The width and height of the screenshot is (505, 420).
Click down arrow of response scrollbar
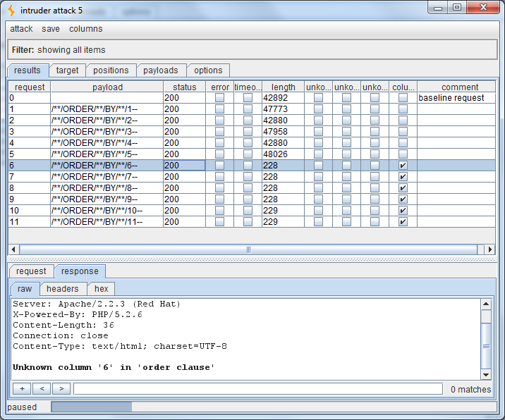[x=486, y=375]
